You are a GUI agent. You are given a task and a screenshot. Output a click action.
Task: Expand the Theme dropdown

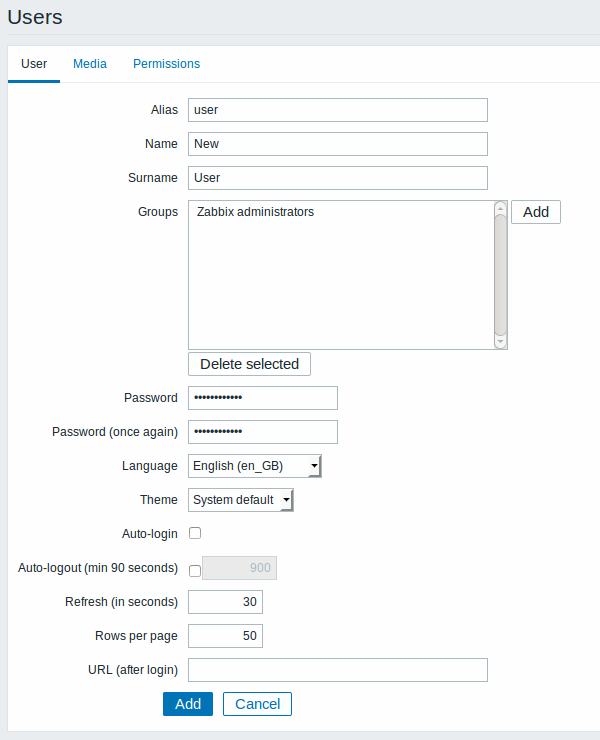click(x=241, y=500)
